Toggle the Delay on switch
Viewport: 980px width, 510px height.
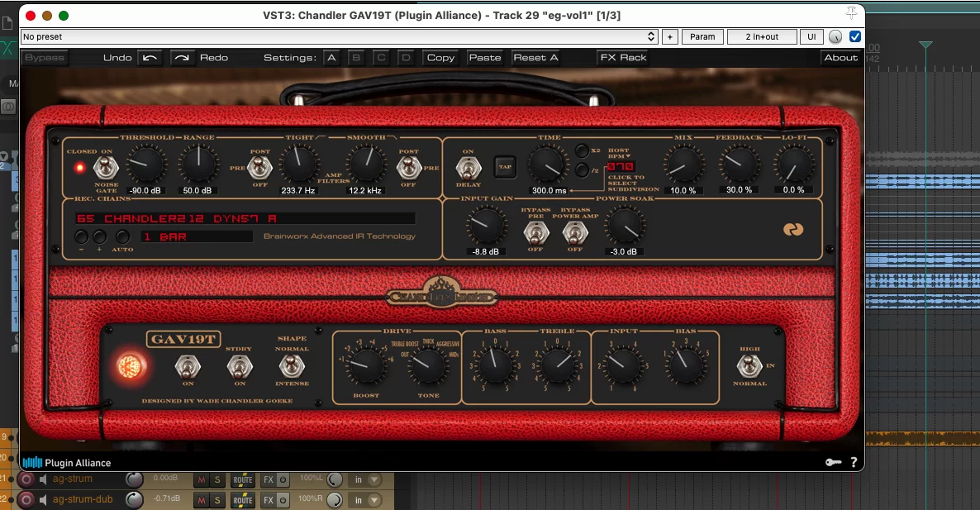tap(469, 169)
